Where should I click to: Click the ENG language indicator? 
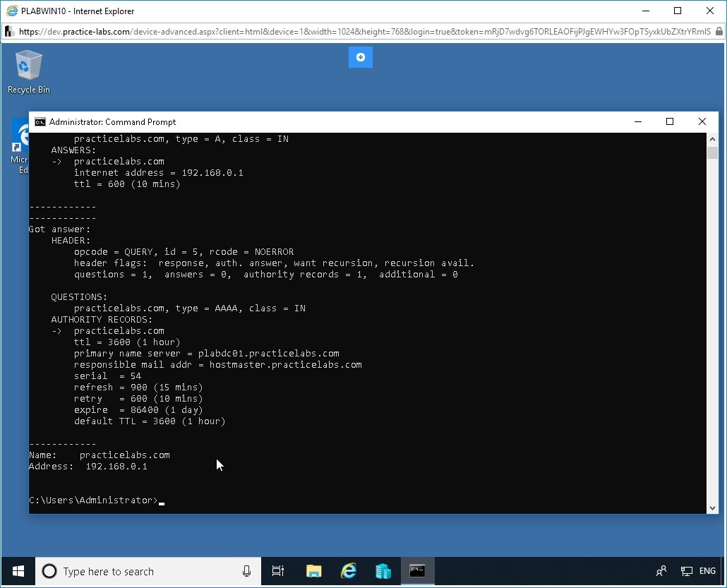707,571
